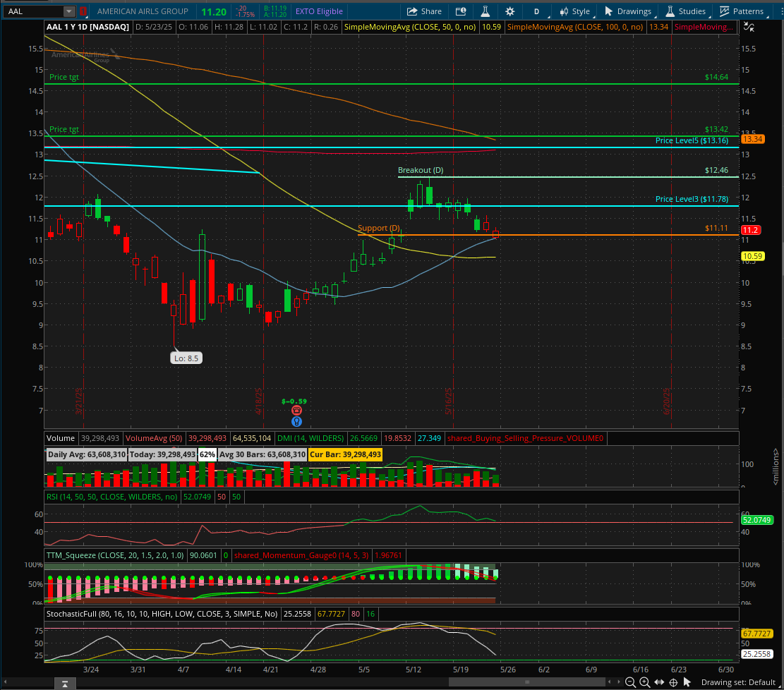Click the 11.20 last price in header
The height and width of the screenshot is (690, 784).
pyautogui.click(x=214, y=11)
